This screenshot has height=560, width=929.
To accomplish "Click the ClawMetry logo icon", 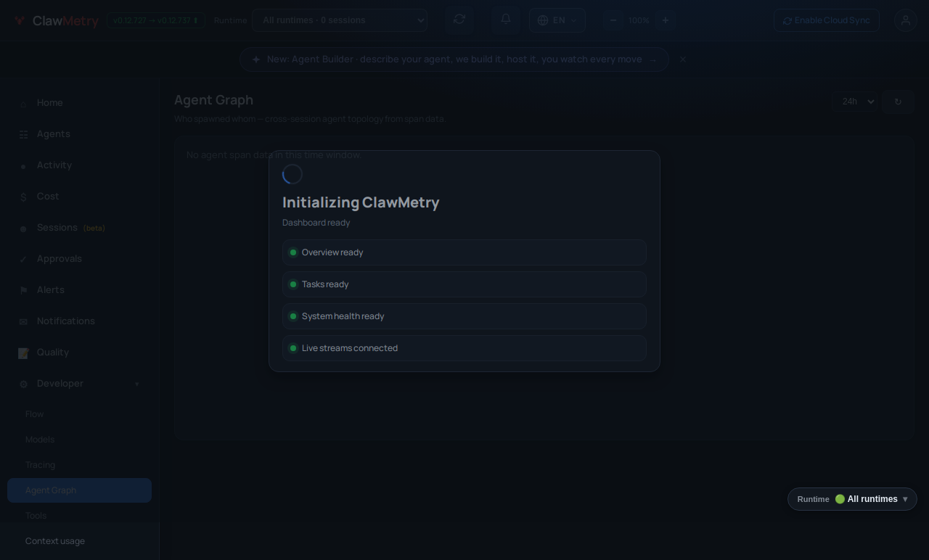I will [20, 20].
